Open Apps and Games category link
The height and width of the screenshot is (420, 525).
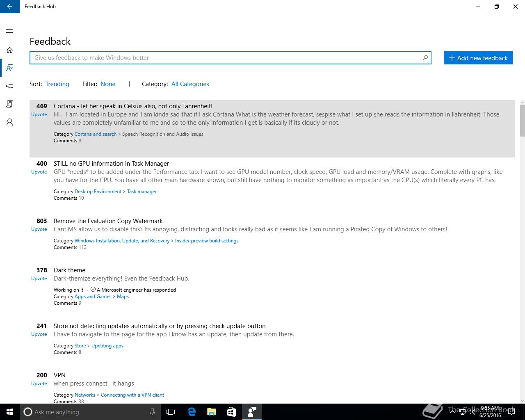[x=93, y=297]
